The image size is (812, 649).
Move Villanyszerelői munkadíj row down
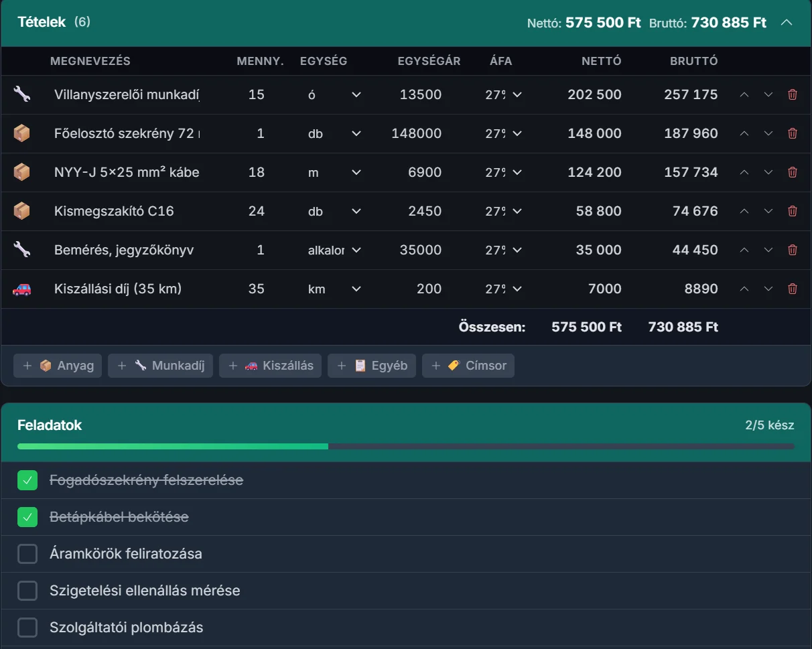pos(768,94)
